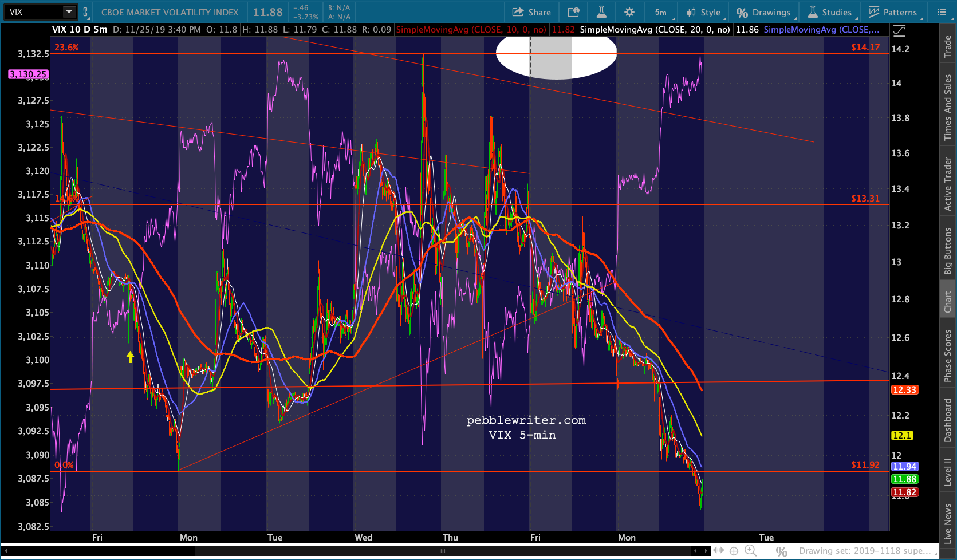Viewport: 957px width, 560px height.
Task: Click the 11.82 dark red price bubble
Action: point(904,492)
